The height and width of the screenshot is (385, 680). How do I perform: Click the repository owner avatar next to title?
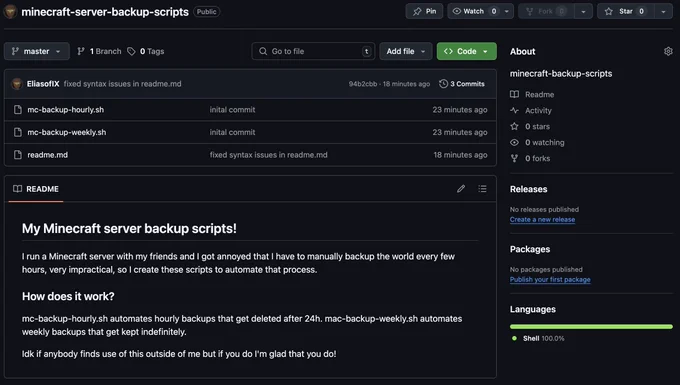coord(10,11)
